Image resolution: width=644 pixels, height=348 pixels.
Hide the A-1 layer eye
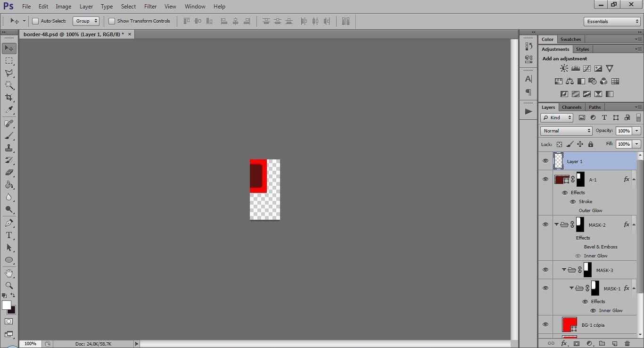pos(545,179)
